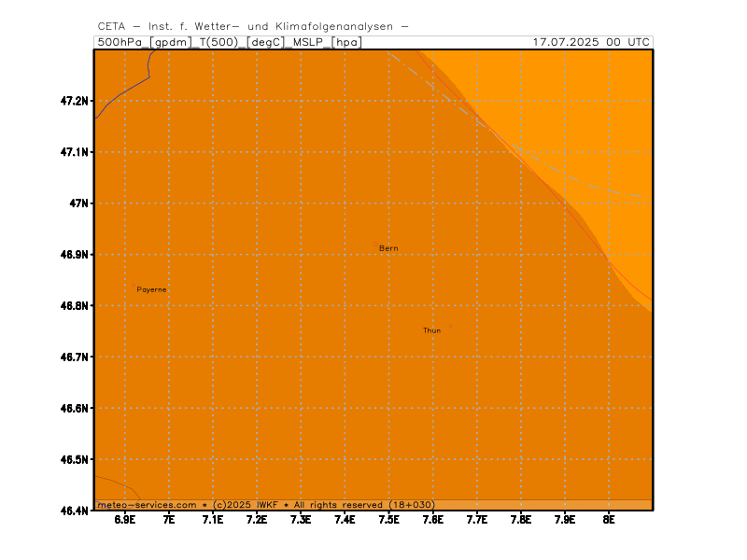Viewport: 747px width, 560px height.
Task: Click the 500hPa_[gpdm] header label
Action: pos(145,42)
